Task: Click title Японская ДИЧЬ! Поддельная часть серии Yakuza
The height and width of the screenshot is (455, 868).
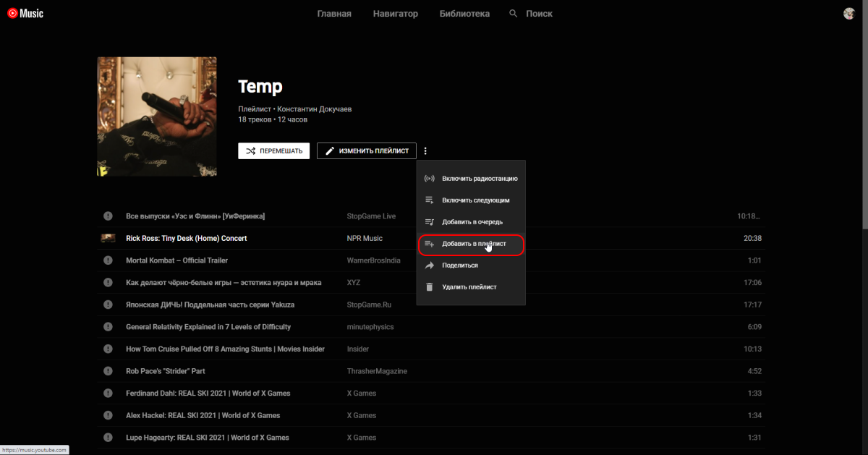Action: [210, 305]
